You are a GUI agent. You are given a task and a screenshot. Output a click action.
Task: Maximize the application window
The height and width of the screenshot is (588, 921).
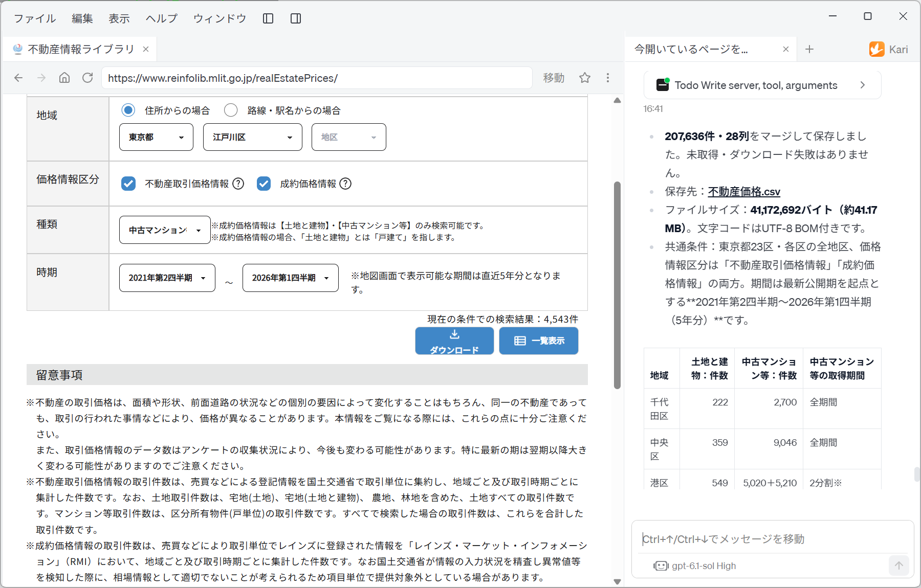click(x=868, y=16)
